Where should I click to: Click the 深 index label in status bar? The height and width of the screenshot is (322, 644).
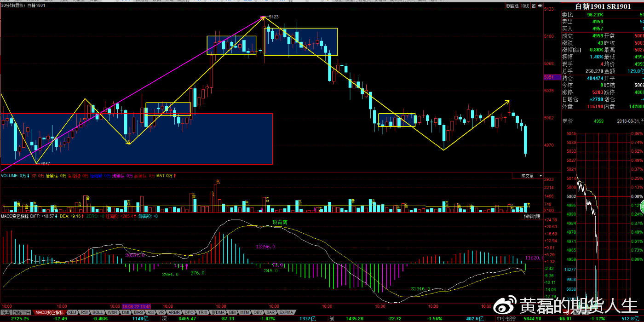point(164,318)
